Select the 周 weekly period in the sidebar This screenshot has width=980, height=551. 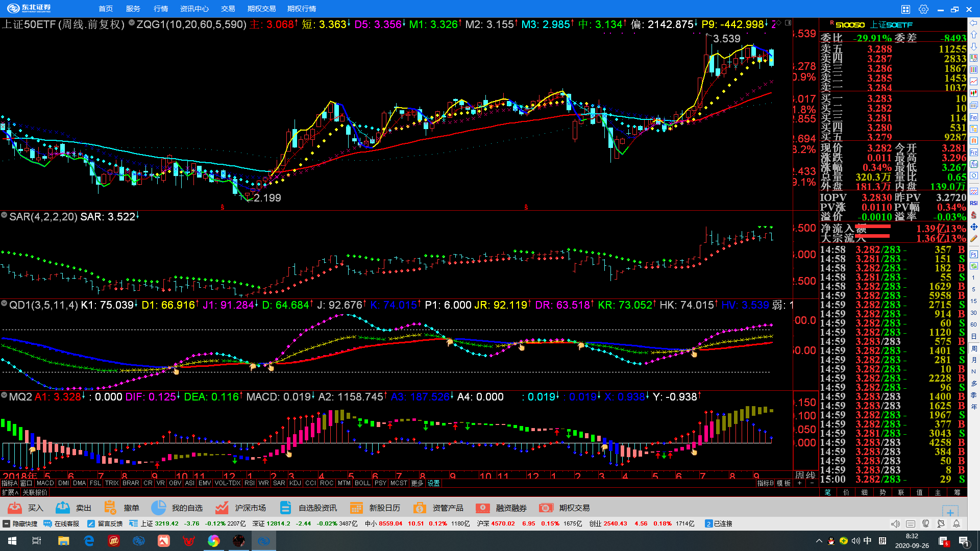click(x=974, y=348)
